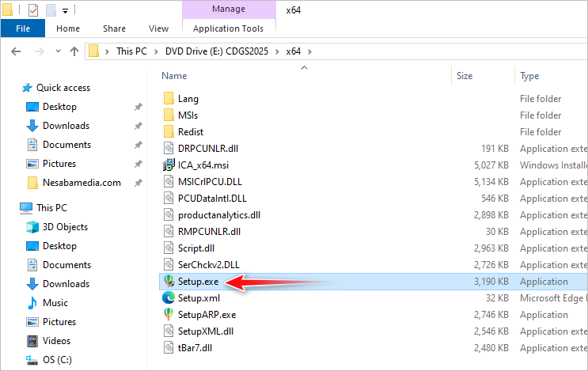Sort files by Size column header
Image resolution: width=588 pixels, height=371 pixels.
point(465,76)
